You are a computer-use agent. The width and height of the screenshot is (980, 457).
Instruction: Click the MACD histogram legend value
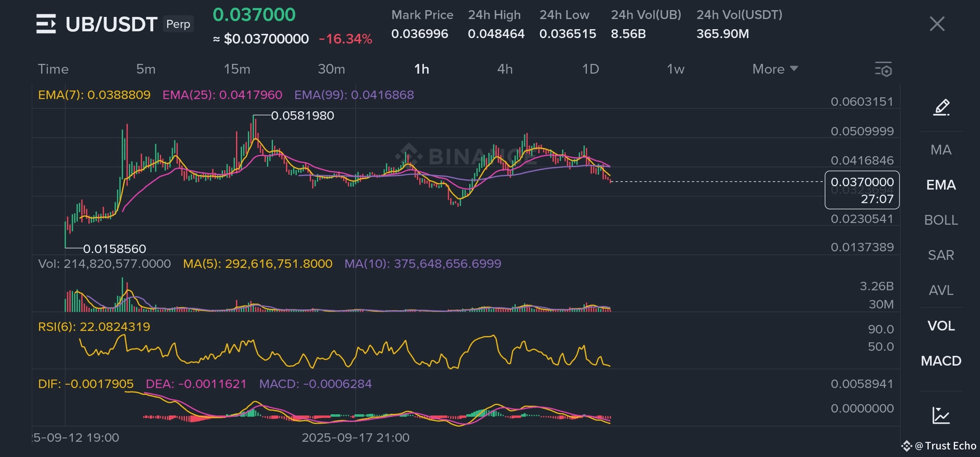coord(315,384)
